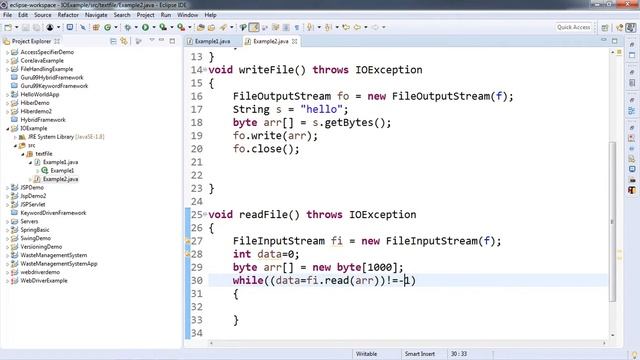Screen dimensions: 640x360
Task: Open the File menu
Action: coord(7,15)
